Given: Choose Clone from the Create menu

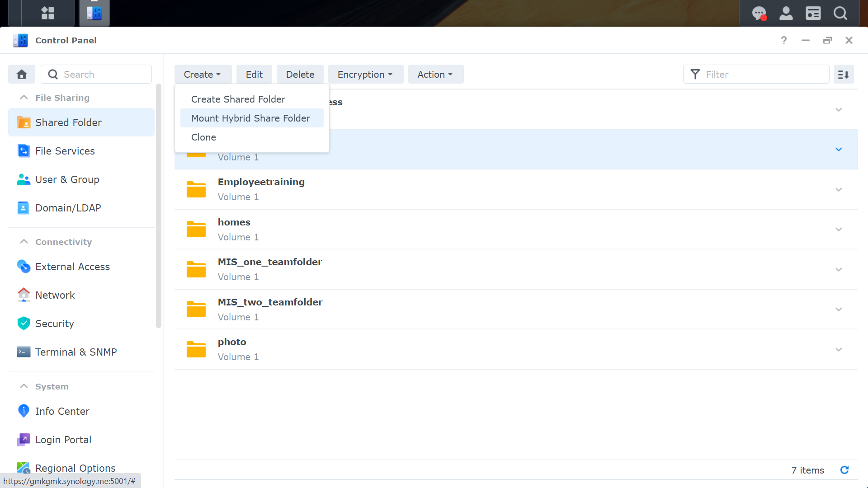Looking at the screenshot, I should point(203,137).
